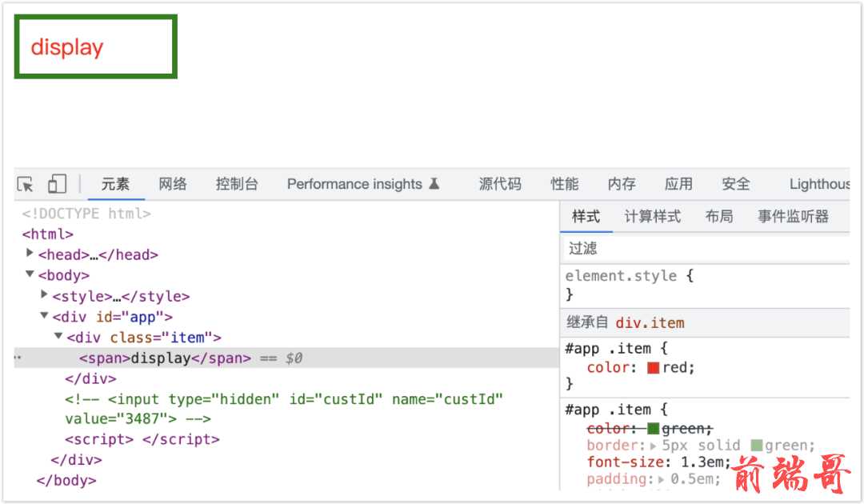Screen dimensions: 864x504
Task: Select the Lighthouse tab
Action: (819, 184)
